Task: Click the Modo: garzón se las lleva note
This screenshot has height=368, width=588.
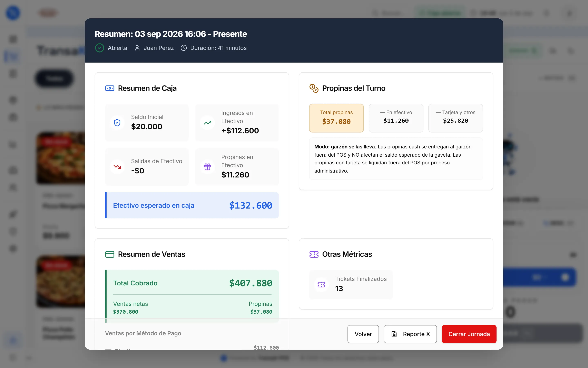Action: pos(396,159)
